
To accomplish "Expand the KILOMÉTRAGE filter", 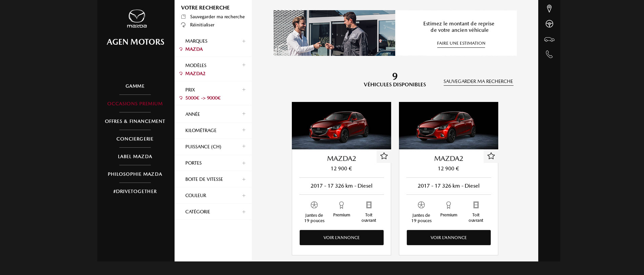I will tap(244, 130).
